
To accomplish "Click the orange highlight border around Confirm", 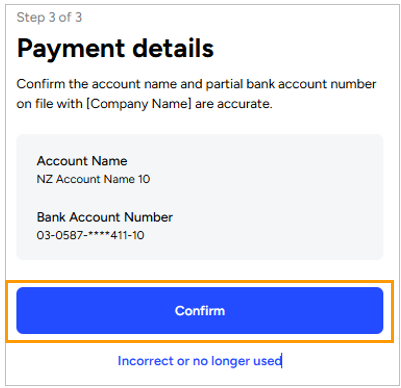I will pos(200,282).
